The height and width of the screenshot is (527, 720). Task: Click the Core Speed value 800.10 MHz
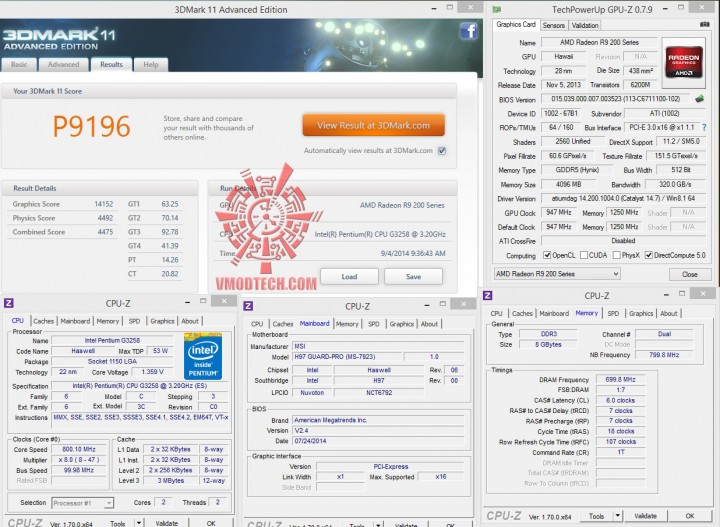79,449
